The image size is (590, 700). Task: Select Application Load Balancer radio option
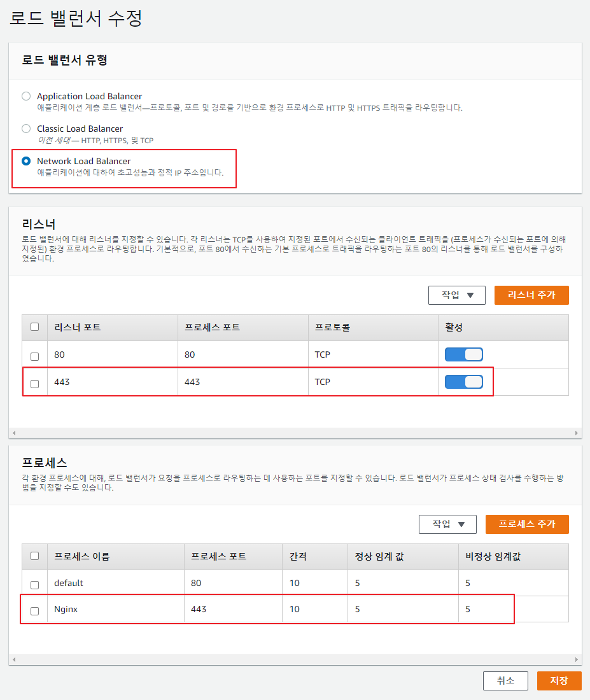point(26,96)
